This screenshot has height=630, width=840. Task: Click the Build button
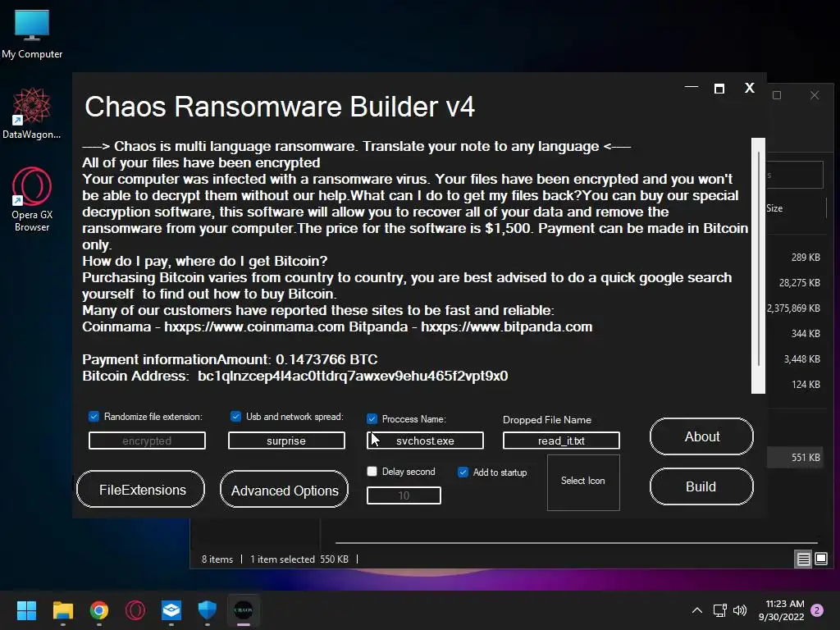pos(701,486)
